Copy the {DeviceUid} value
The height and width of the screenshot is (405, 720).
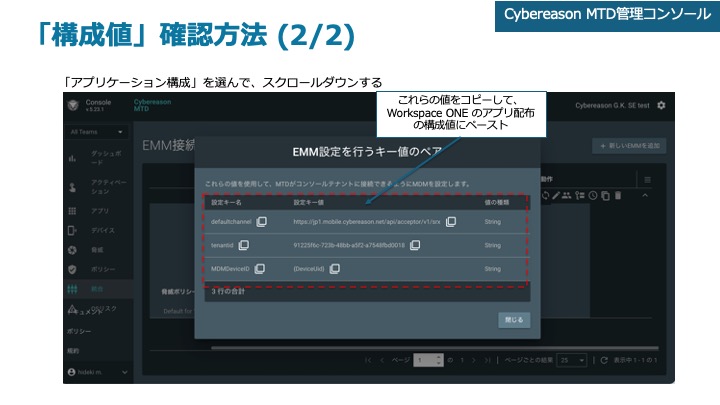tap(335, 269)
